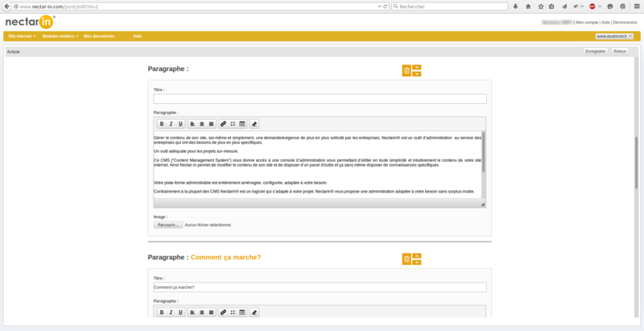Click the Titre field containing Comment ça marche?

point(320,287)
